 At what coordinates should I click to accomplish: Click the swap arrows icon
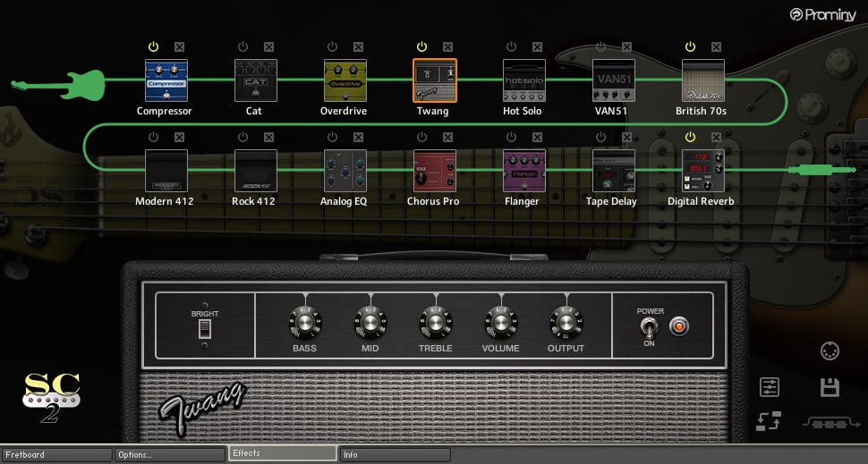(x=769, y=421)
